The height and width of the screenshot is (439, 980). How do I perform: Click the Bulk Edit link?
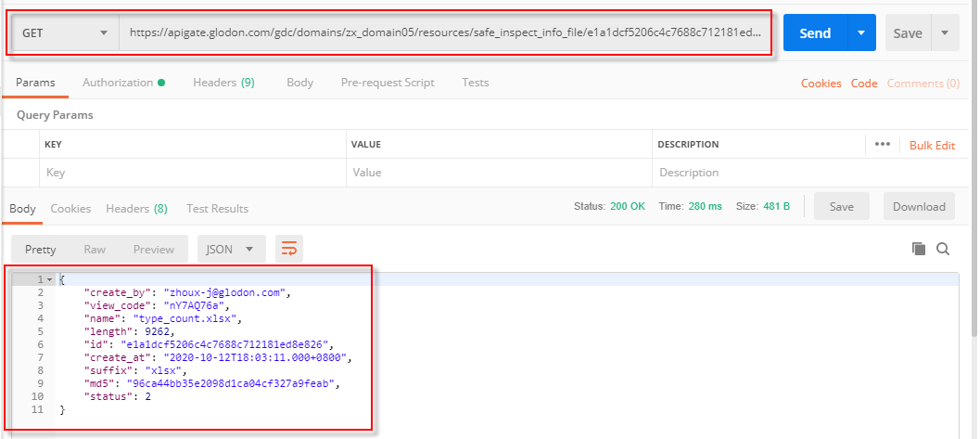(932, 146)
